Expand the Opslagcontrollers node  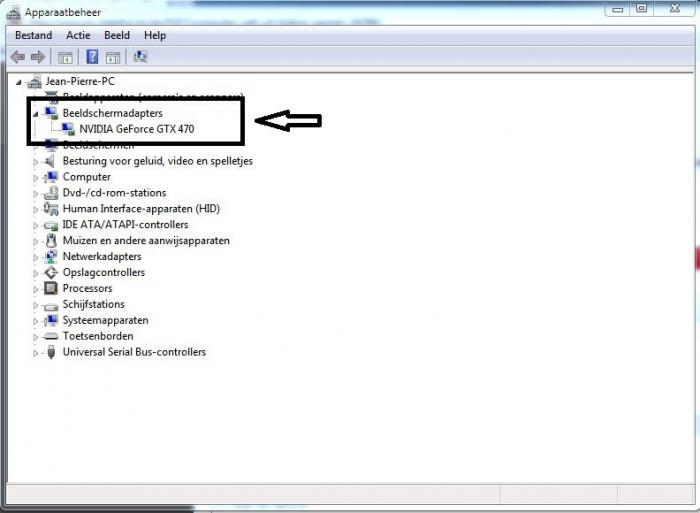tap(36, 273)
